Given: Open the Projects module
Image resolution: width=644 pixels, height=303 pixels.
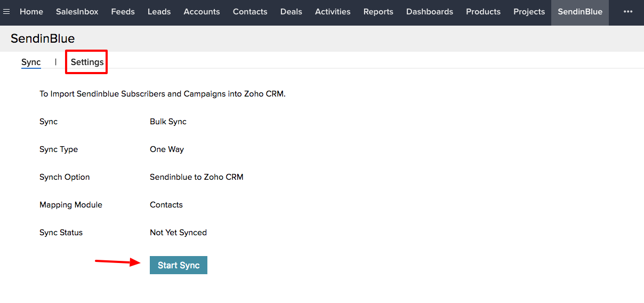Looking at the screenshot, I should click(529, 12).
